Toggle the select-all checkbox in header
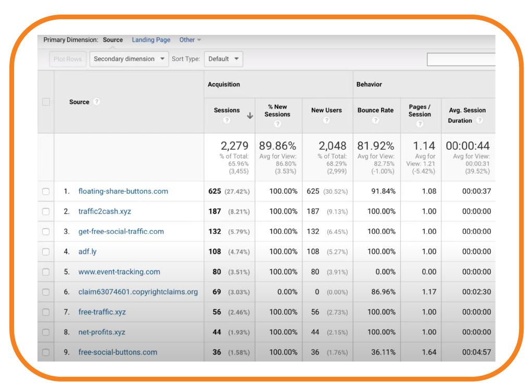The image size is (532, 392). (46, 102)
